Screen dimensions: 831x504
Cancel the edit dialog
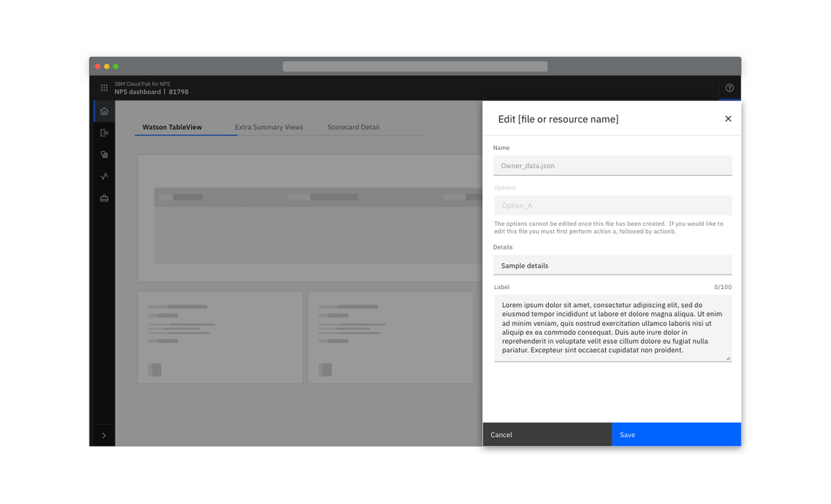tap(547, 434)
